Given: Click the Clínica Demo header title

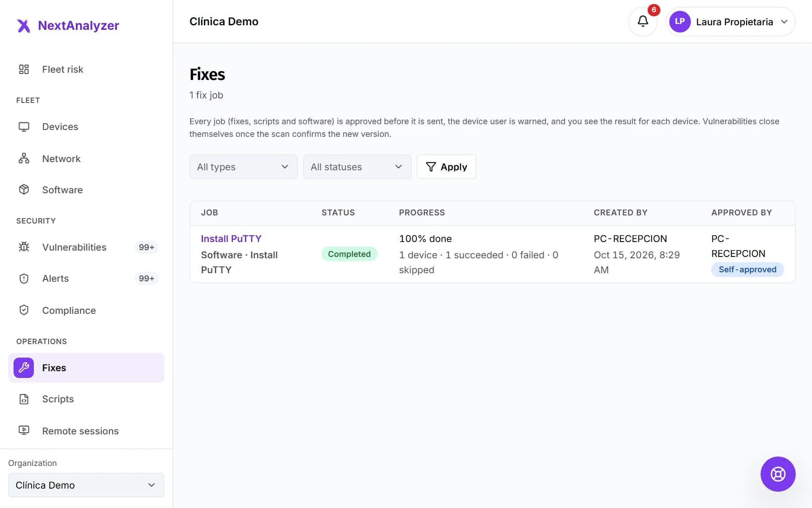Looking at the screenshot, I should point(224,21).
